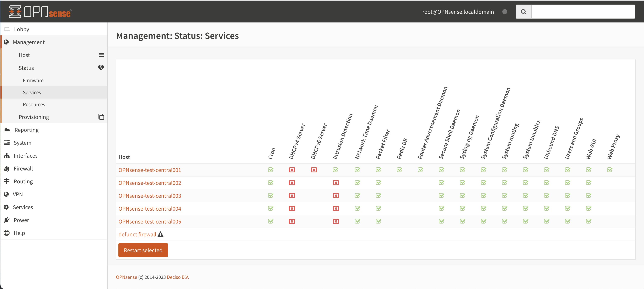Image resolution: width=644 pixels, height=289 pixels.
Task: Click the Provisioning copy icon
Action: (x=101, y=117)
